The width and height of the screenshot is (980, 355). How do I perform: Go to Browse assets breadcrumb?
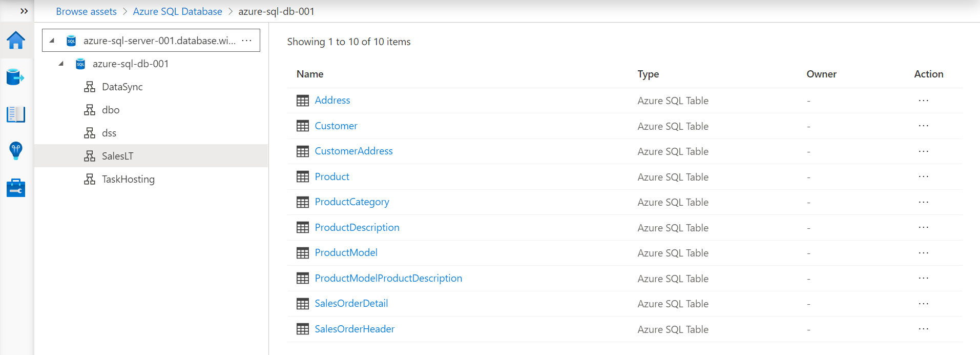[x=86, y=11]
